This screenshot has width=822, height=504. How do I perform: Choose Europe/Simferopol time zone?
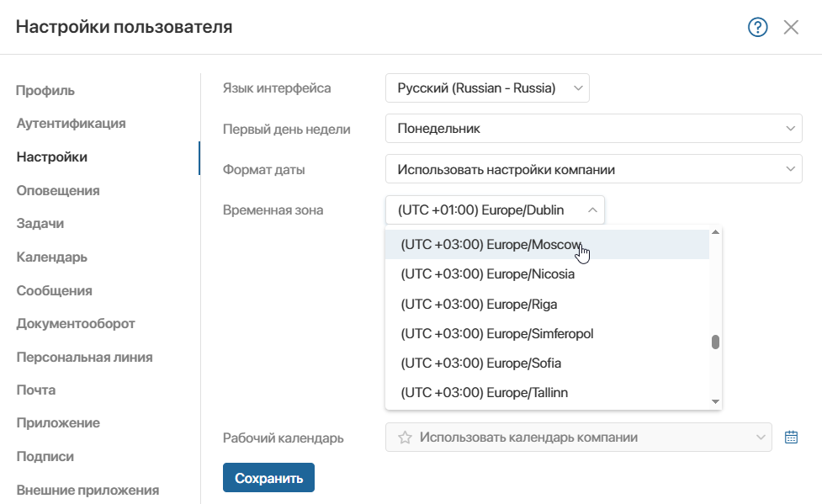pos(547,333)
